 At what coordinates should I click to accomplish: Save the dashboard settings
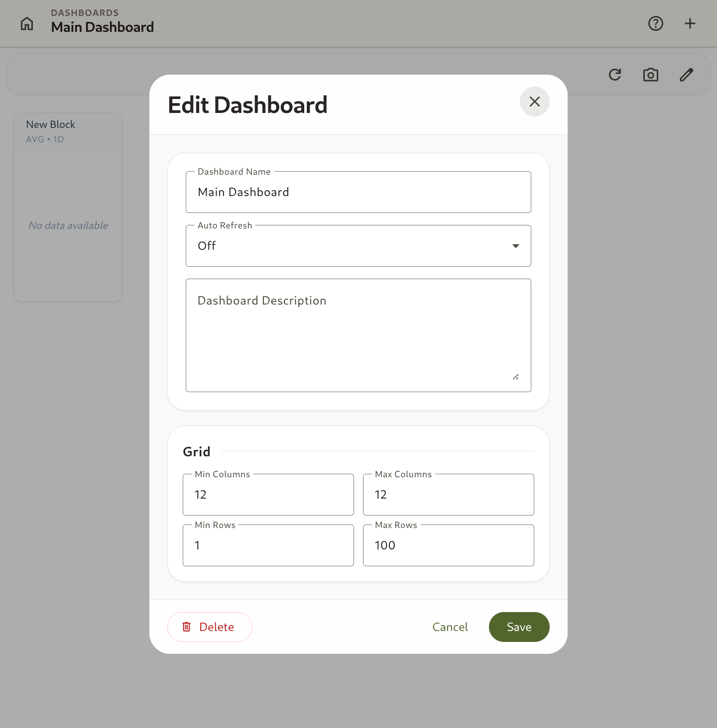[519, 627]
